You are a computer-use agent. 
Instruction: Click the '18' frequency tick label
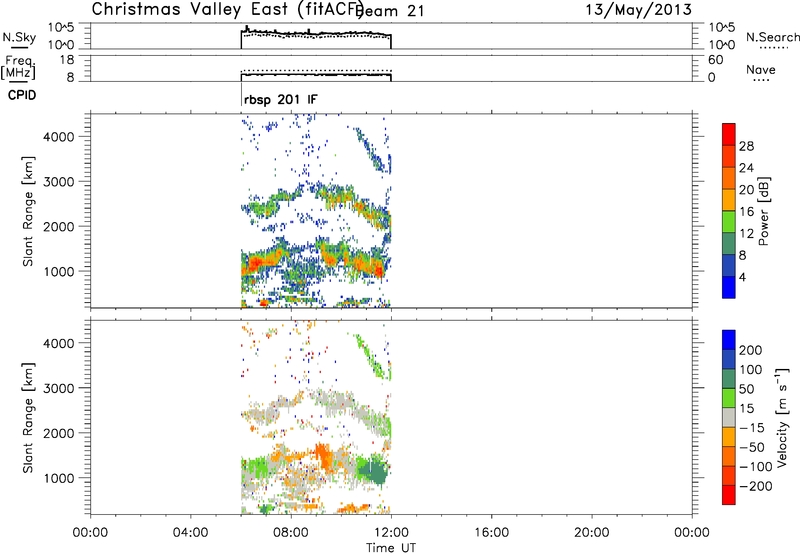tap(67, 60)
